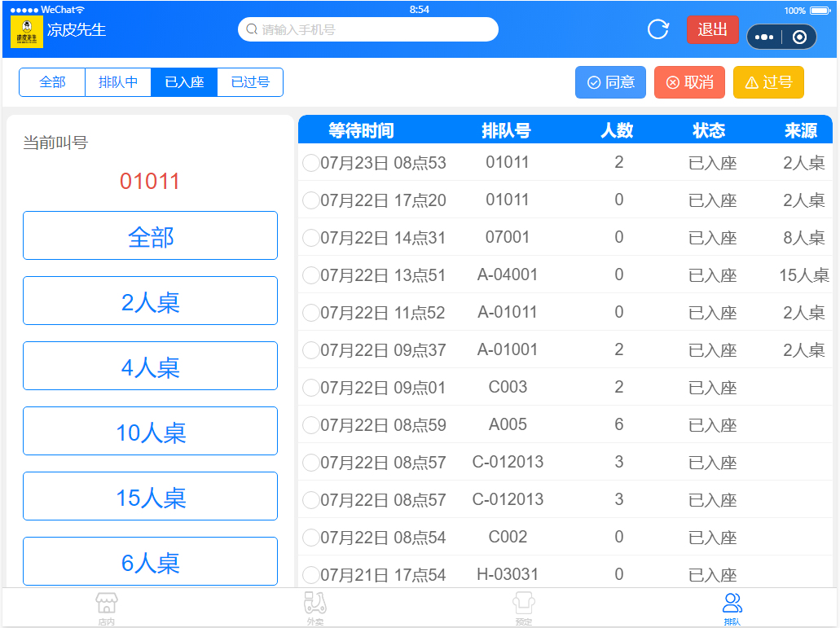
Task: Click the search magnifier icon
Action: pos(252,29)
